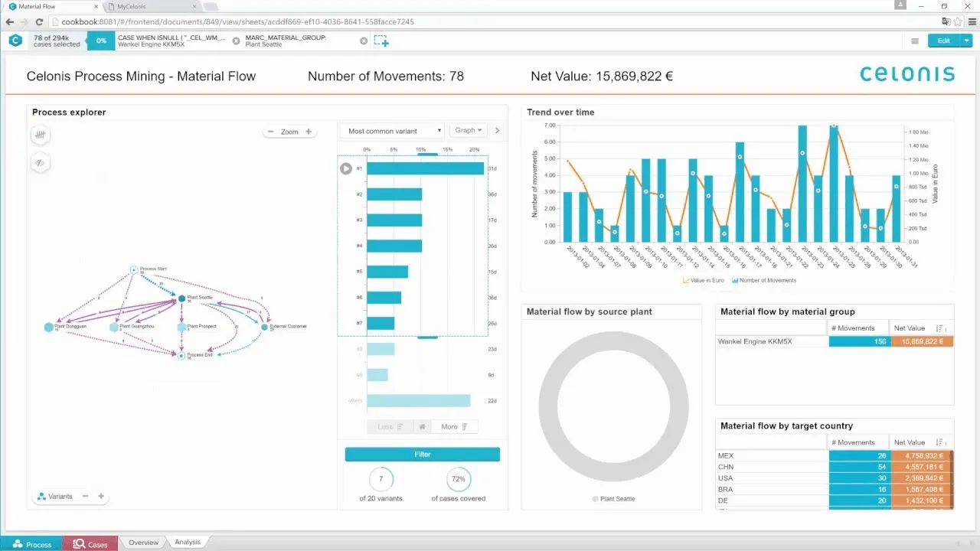The image size is (980, 551).
Task: Select the others variants bar
Action: click(x=418, y=400)
